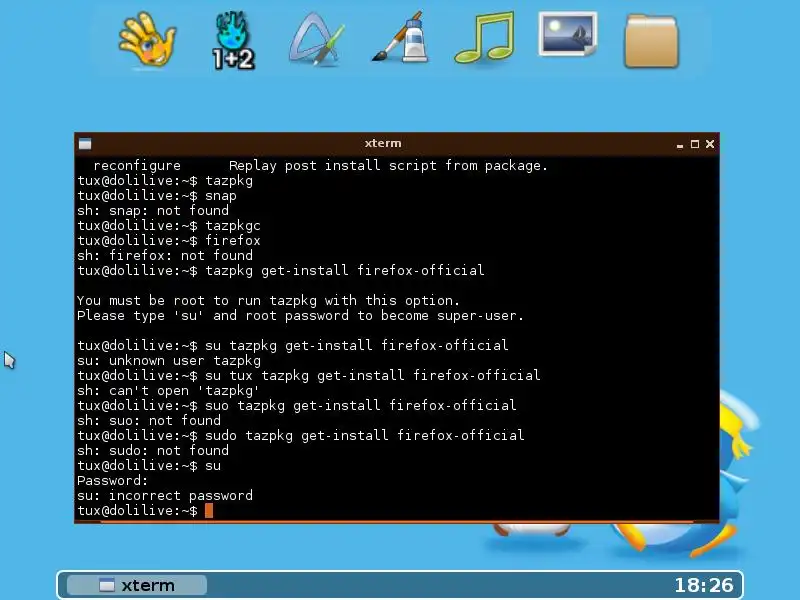Viewport: 800px width, 600px height.
Task: Open the compass and pencil drawing app
Action: point(316,39)
